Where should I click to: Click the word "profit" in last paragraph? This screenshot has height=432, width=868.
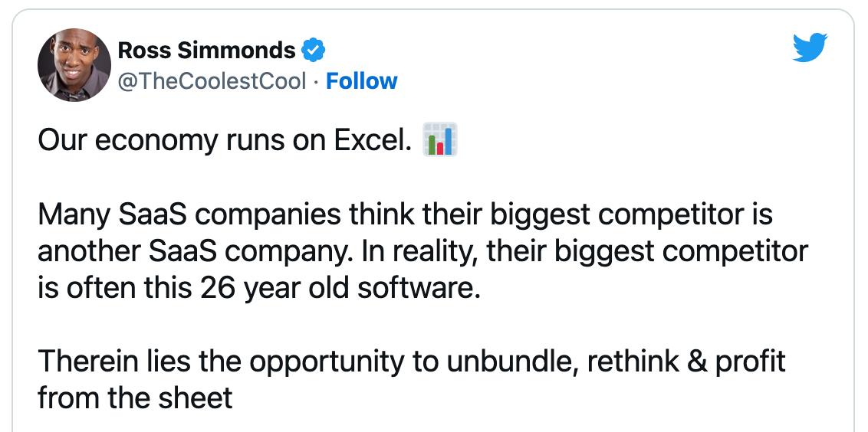coord(750,363)
